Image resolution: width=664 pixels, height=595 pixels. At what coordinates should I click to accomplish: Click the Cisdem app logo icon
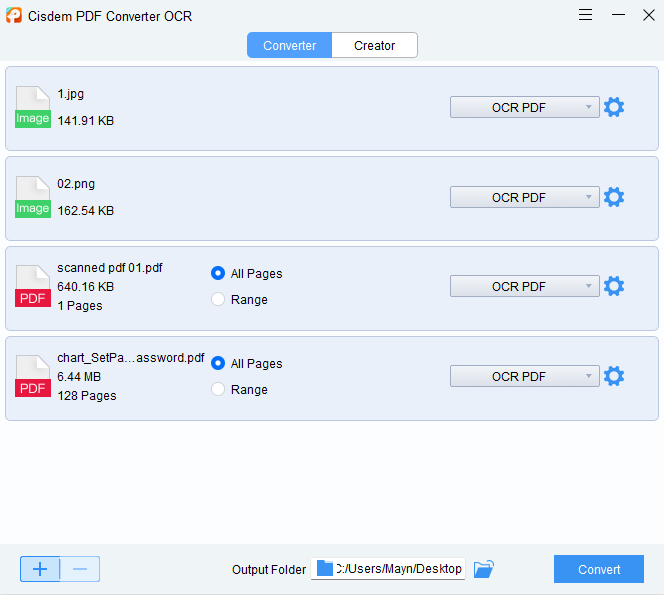pyautogui.click(x=14, y=16)
